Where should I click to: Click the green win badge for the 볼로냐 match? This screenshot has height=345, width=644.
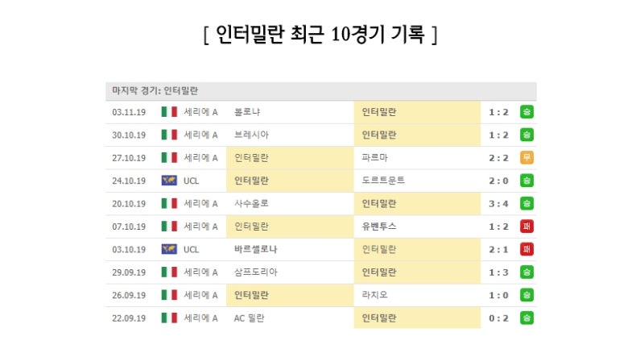tap(527, 111)
